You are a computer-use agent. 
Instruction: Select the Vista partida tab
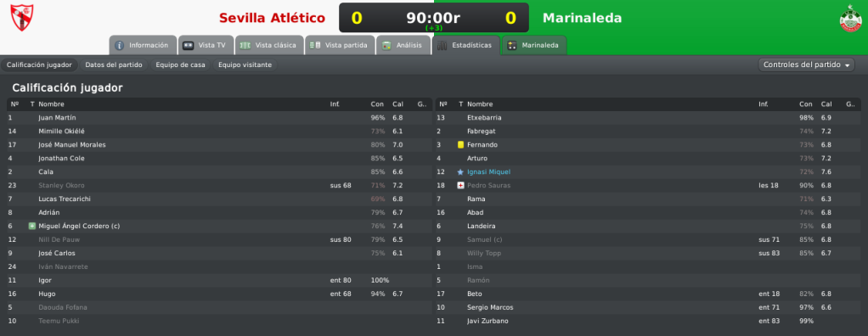[x=340, y=45]
